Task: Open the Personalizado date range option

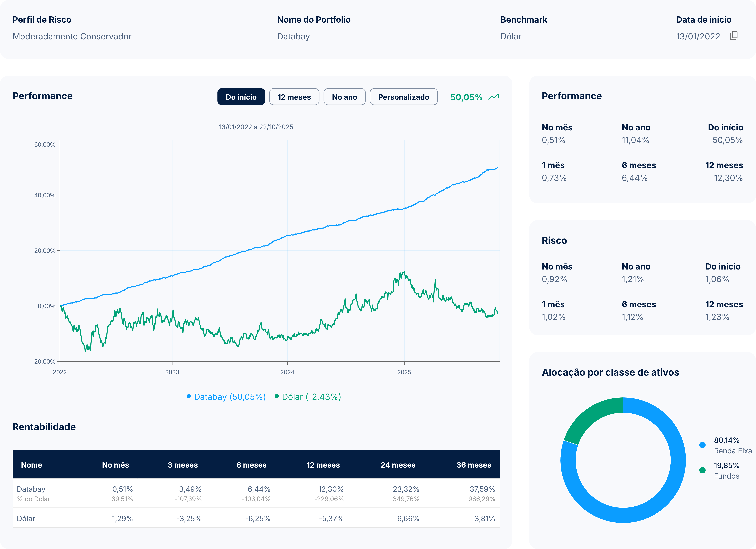Action: point(404,97)
